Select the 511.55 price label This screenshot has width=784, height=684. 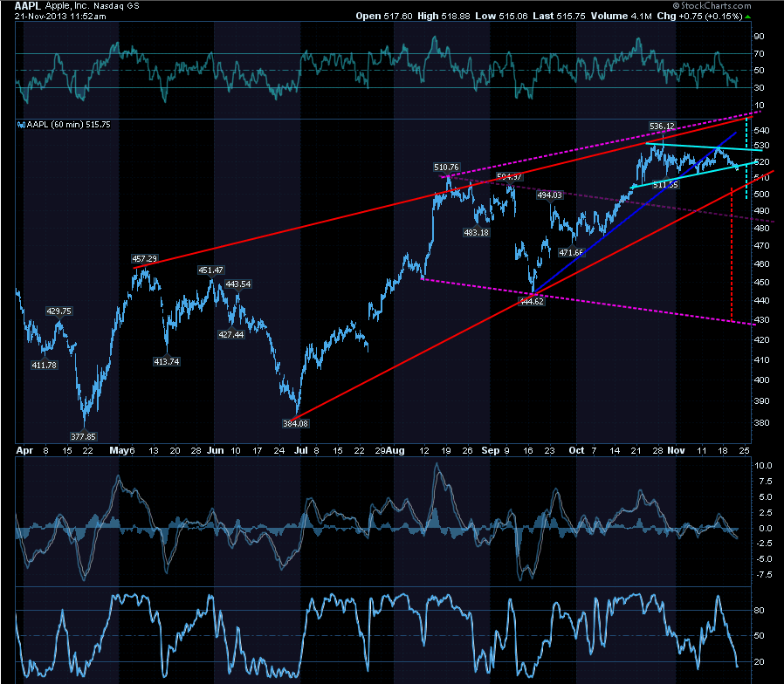click(x=665, y=185)
